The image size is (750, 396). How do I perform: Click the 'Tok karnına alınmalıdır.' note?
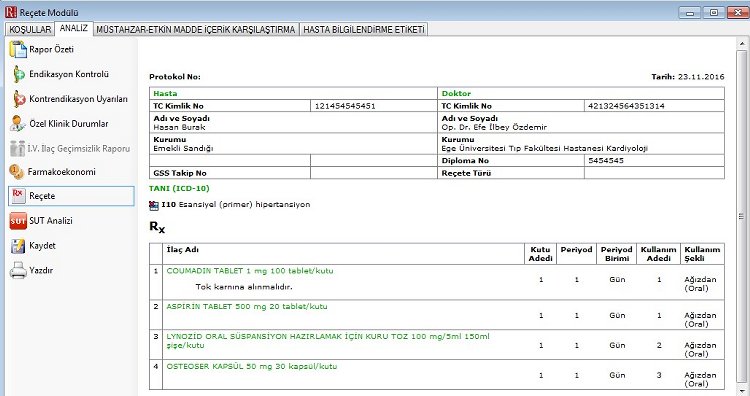coord(244,287)
